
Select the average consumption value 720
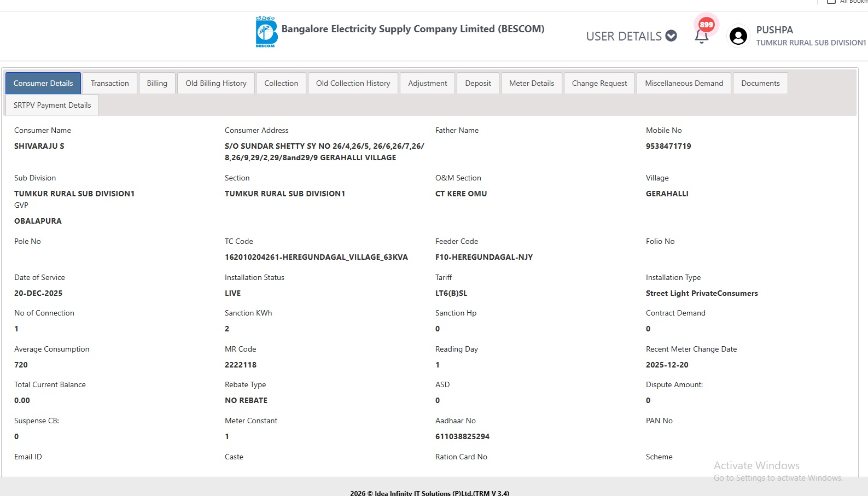click(21, 365)
